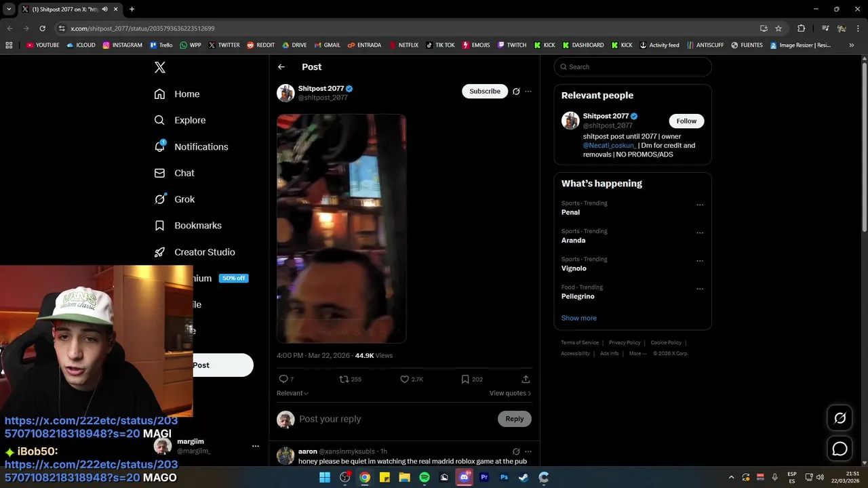The width and height of the screenshot is (868, 488).
Task: Open the Penal trending topic
Action: point(570,212)
